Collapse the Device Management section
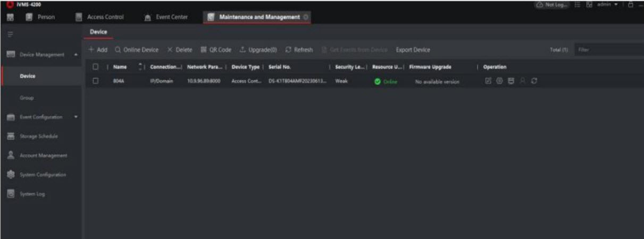 coord(76,55)
